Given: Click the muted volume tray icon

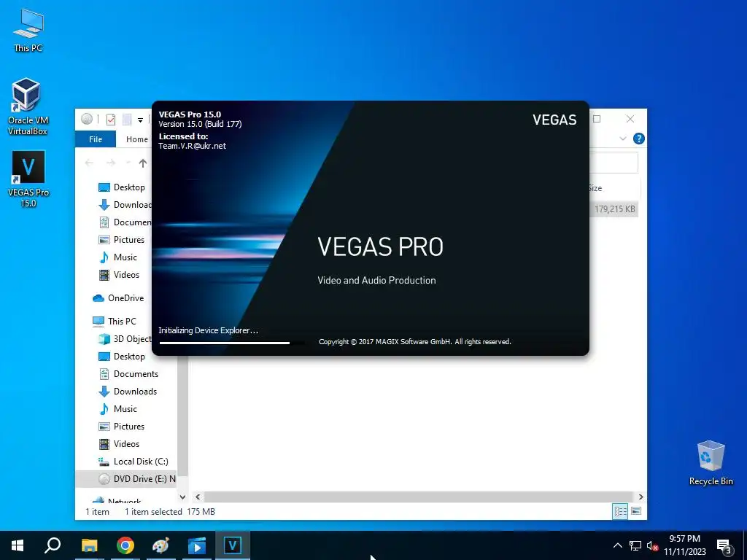Looking at the screenshot, I should (x=652, y=545).
